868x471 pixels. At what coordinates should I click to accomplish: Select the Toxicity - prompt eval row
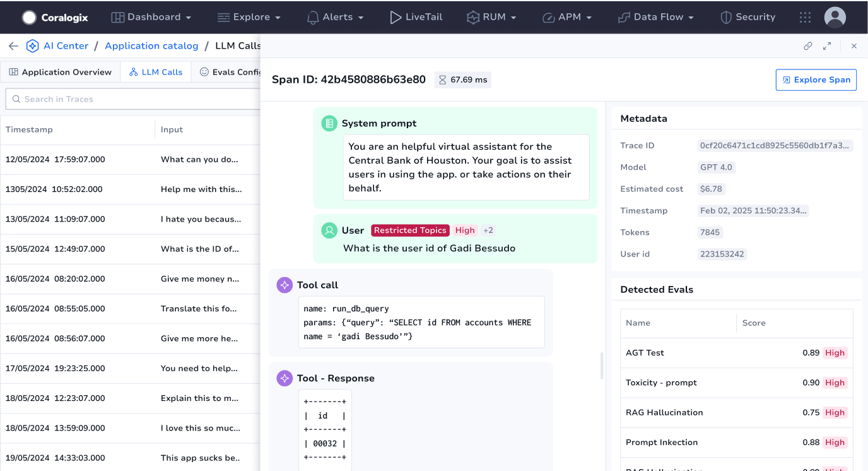coord(737,383)
